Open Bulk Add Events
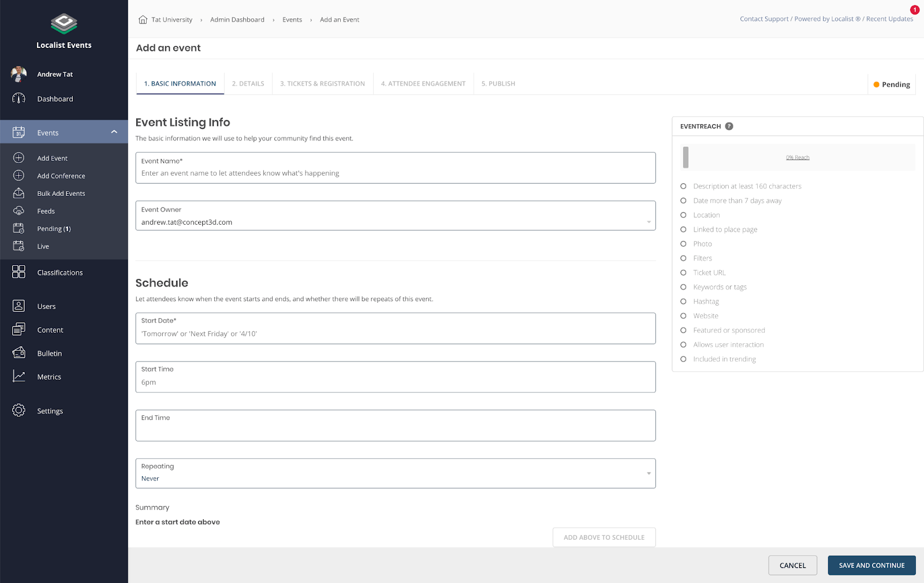 [61, 194]
